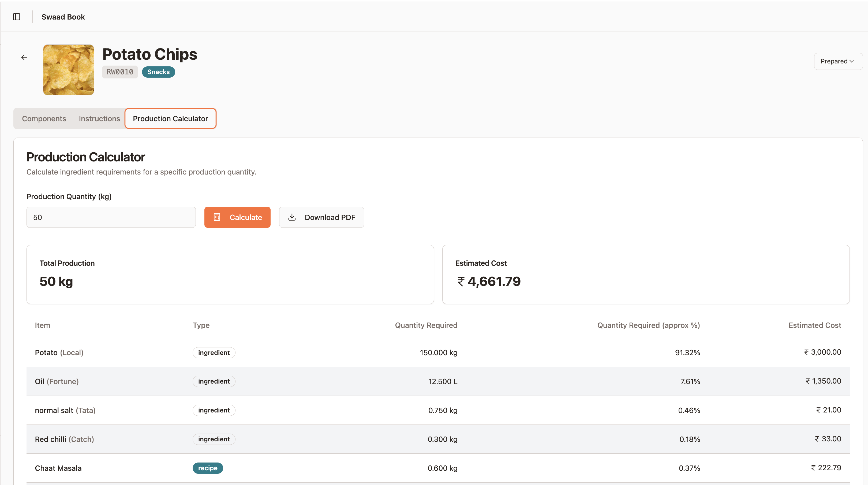Click the 150.000 kg quantity cell

point(438,353)
